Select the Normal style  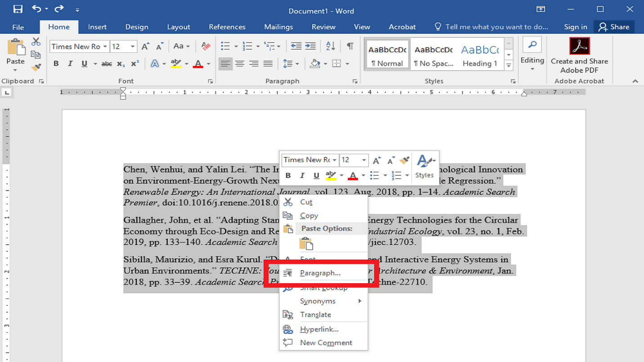coord(387,54)
